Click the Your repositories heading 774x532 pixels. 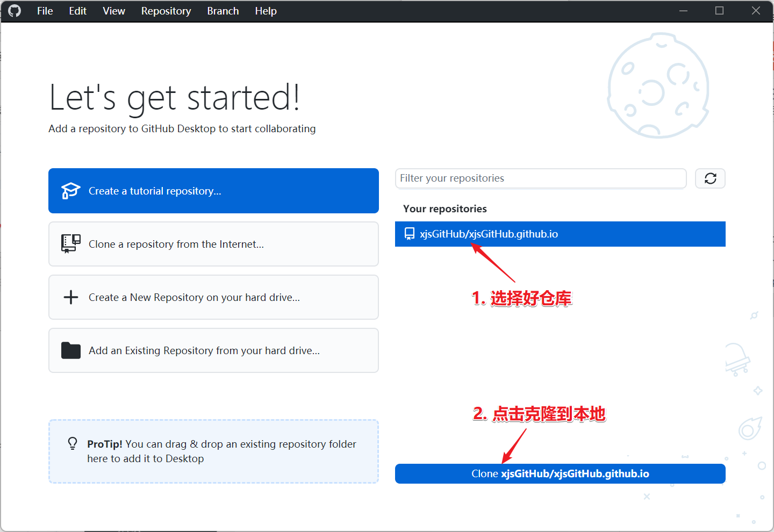tap(445, 209)
